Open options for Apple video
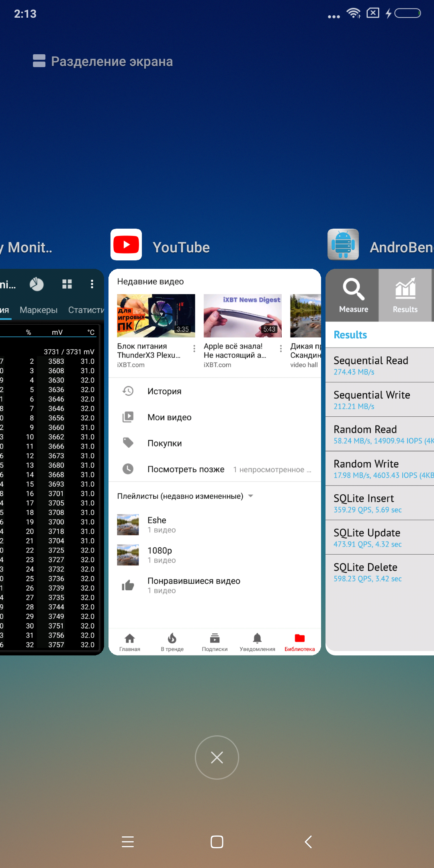The image size is (434, 868). click(281, 348)
